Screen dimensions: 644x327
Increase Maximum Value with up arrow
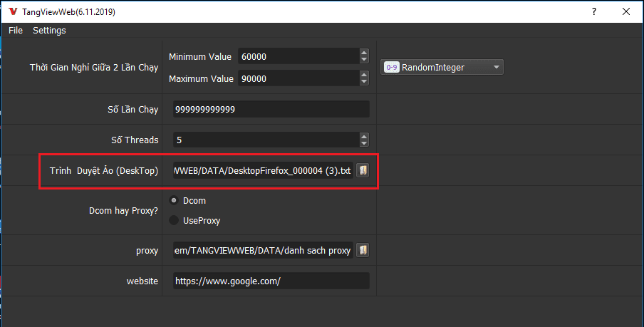(x=364, y=75)
